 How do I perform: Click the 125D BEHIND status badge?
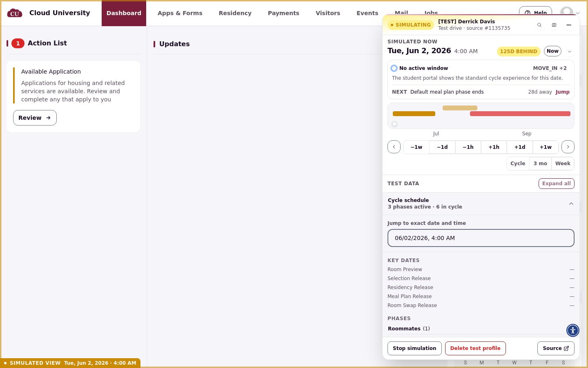coord(519,52)
